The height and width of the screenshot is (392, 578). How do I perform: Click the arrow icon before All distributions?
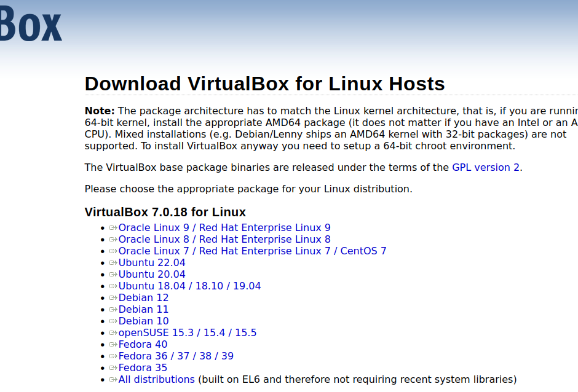[113, 380]
